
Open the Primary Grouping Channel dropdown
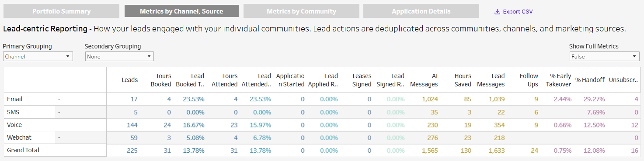click(38, 56)
